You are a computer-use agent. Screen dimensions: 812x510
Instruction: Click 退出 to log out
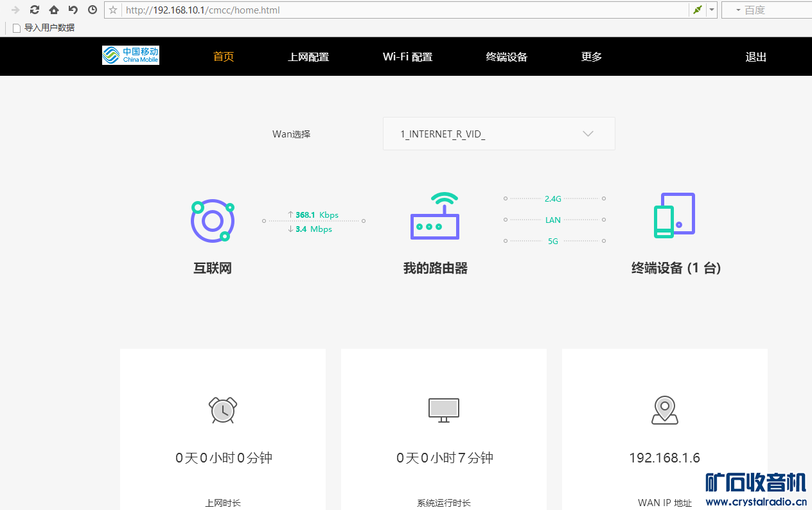tap(756, 57)
